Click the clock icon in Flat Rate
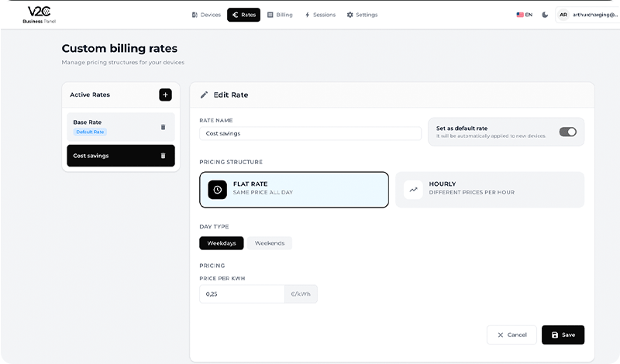Screen dimensions: 620x364 [218, 190]
